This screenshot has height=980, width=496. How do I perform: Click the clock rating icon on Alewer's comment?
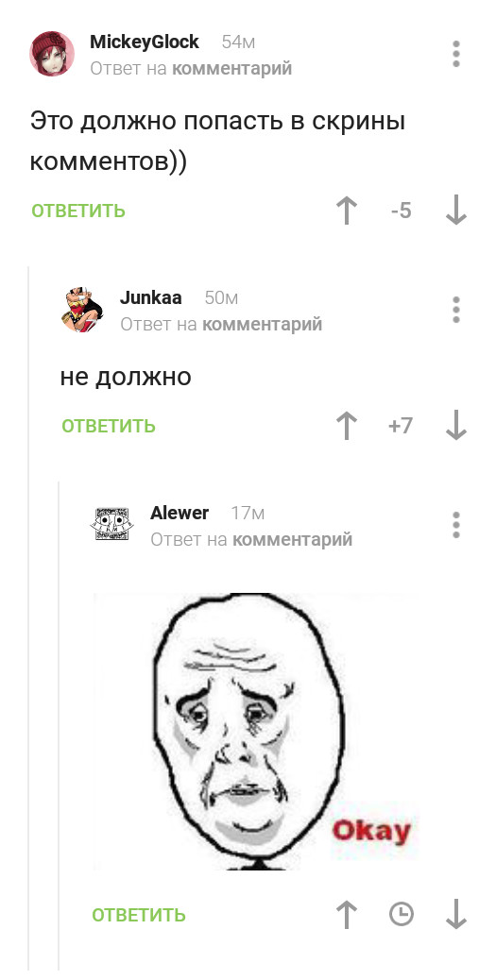click(401, 914)
